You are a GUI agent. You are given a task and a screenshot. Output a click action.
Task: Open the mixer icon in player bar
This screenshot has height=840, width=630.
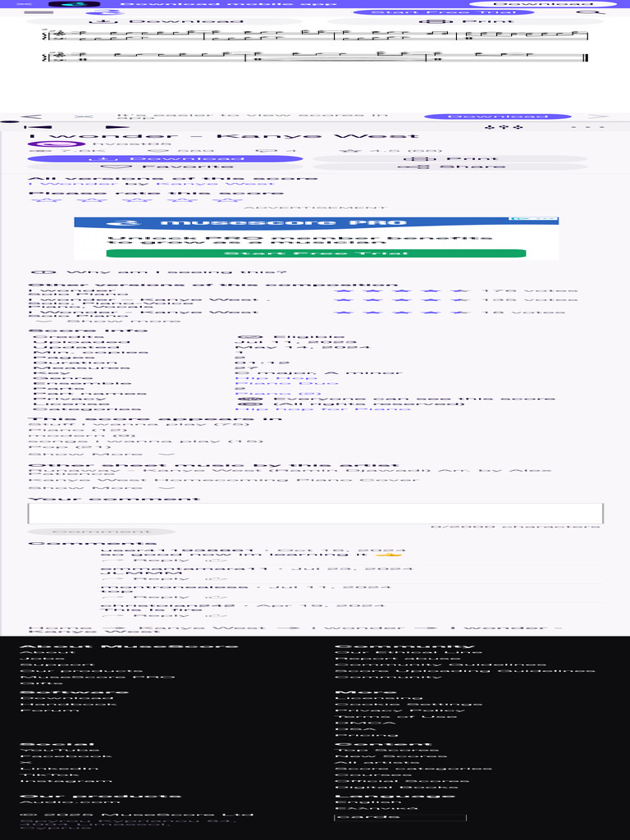point(503,127)
